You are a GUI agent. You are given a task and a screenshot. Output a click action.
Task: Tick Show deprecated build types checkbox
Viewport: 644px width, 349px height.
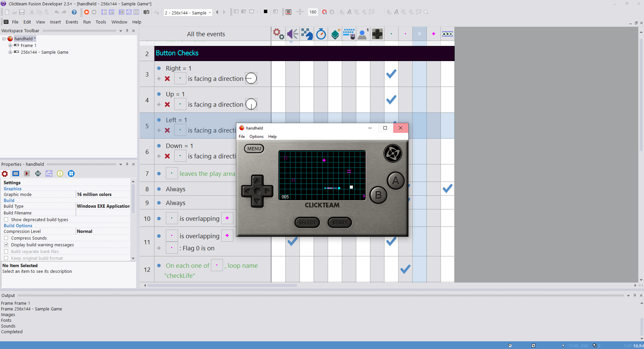6,219
